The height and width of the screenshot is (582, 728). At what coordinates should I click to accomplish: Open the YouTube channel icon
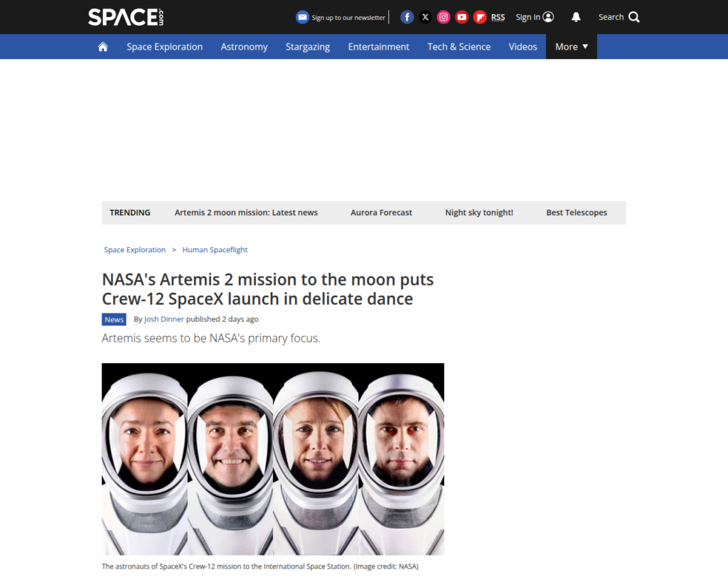pyautogui.click(x=462, y=17)
